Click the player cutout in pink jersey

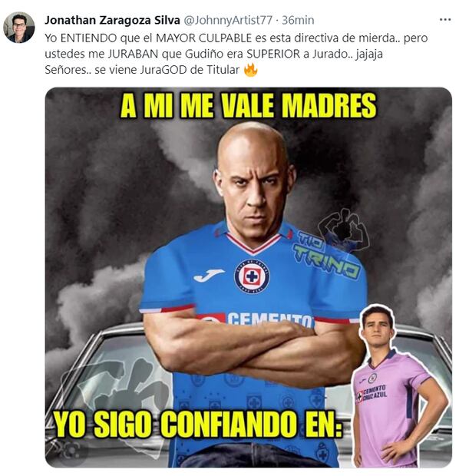[398, 385]
